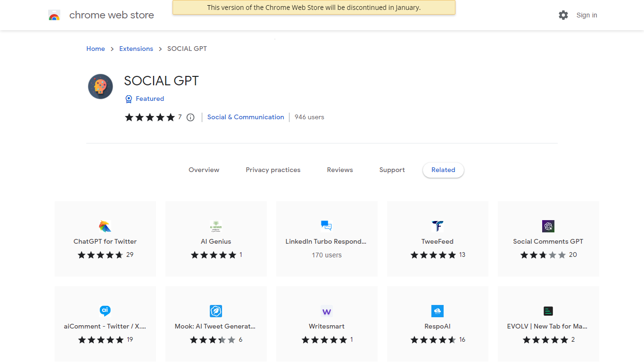The width and height of the screenshot is (644, 362).
Task: Select the TweeFeed extension icon
Action: click(x=438, y=226)
